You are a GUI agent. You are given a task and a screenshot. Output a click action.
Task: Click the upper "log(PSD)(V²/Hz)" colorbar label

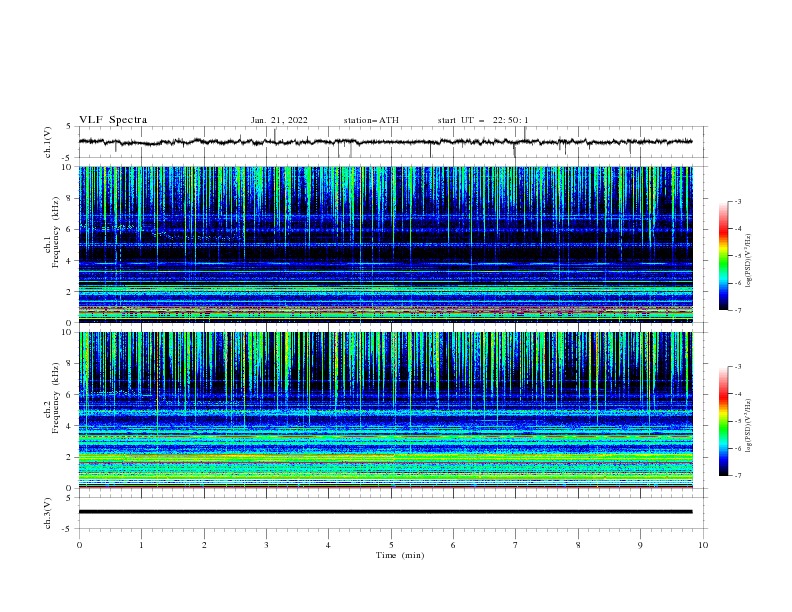748,261
